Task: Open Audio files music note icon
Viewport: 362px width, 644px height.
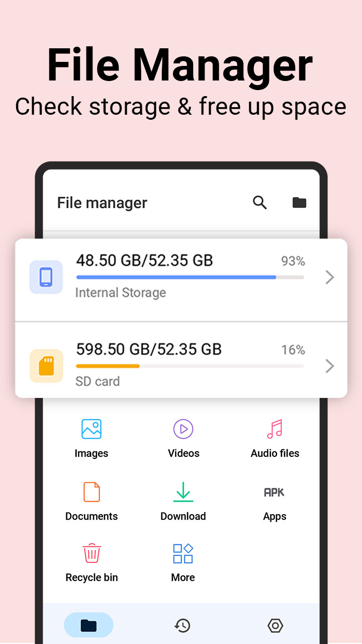Action: coord(275,429)
